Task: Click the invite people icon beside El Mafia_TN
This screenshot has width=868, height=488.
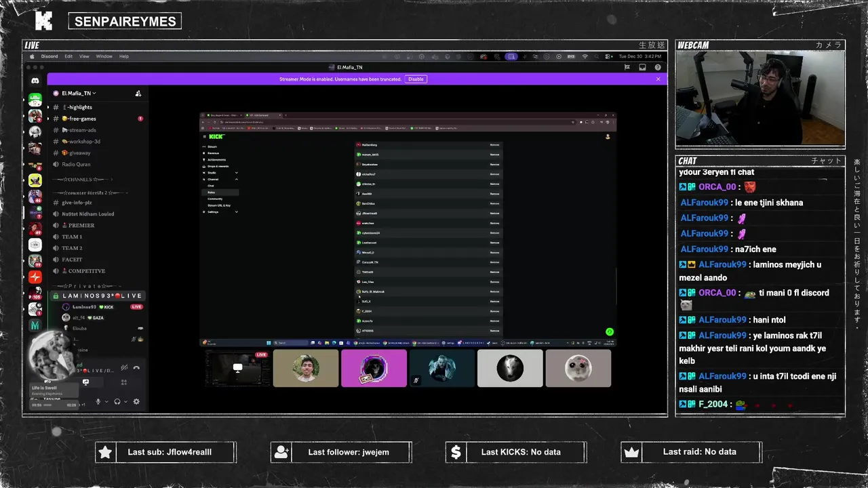Action: [138, 94]
